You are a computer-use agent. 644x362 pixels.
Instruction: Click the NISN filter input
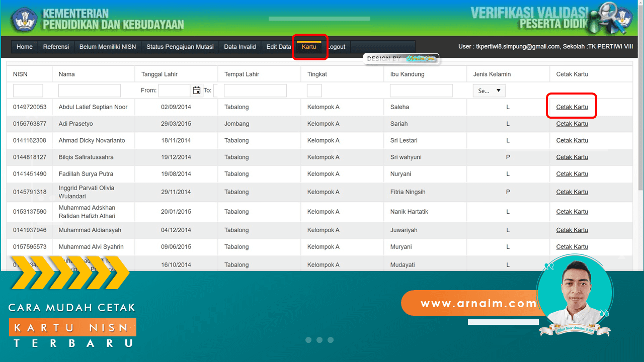coord(28,90)
